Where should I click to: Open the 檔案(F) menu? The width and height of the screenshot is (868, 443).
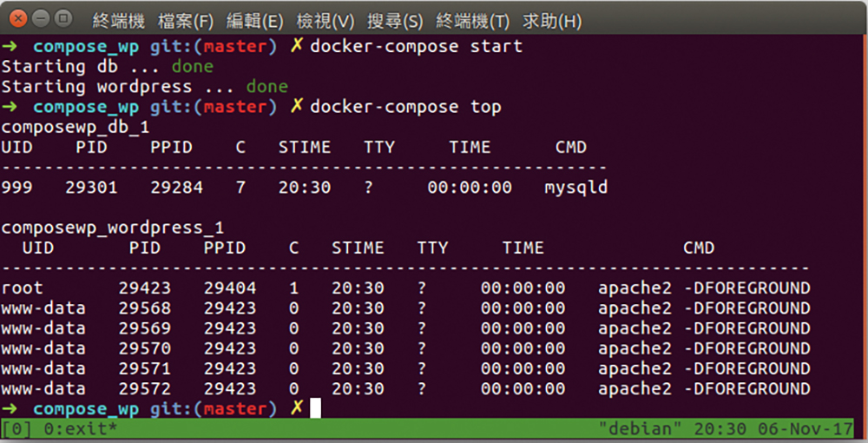point(186,21)
